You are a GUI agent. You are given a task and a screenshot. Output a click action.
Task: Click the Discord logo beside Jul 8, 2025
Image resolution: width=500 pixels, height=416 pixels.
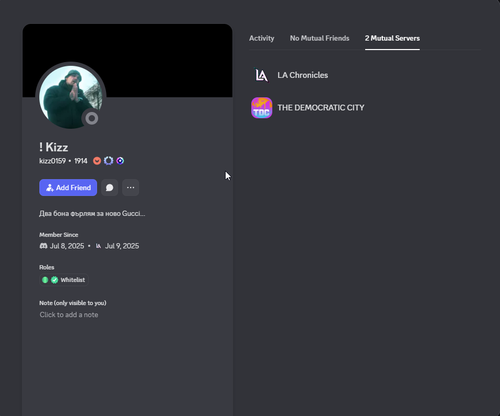tap(43, 246)
